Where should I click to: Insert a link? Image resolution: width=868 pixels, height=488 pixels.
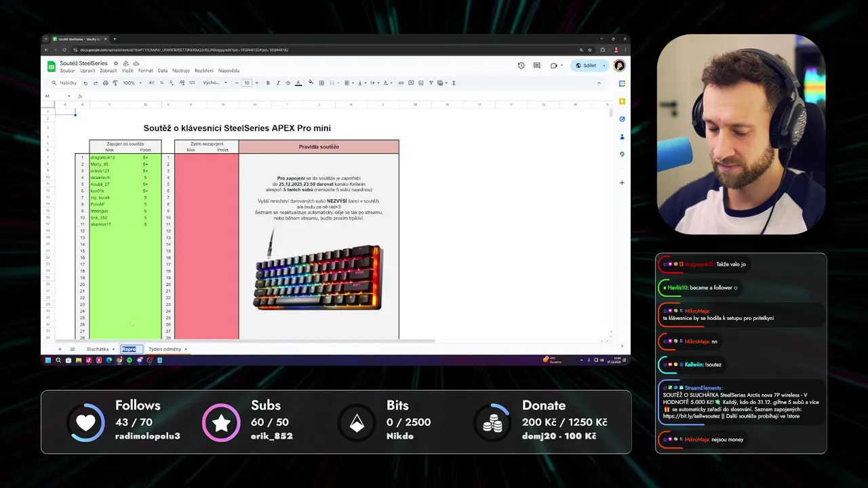[401, 83]
